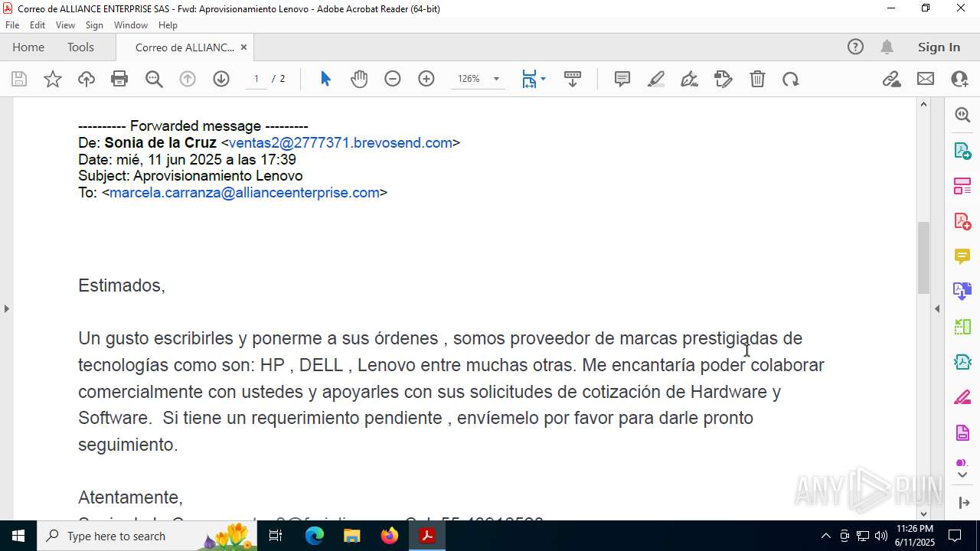Open the Sign menu
The height and width of the screenshot is (551, 980).
(94, 25)
